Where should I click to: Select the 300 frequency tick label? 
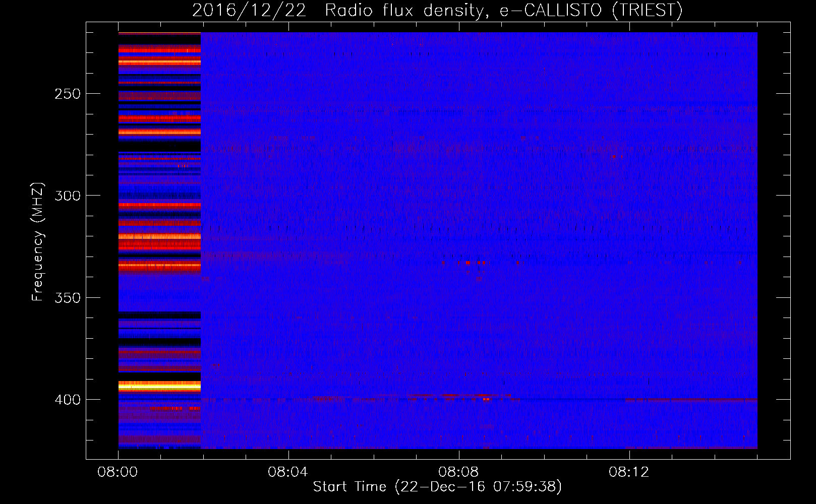pos(68,196)
